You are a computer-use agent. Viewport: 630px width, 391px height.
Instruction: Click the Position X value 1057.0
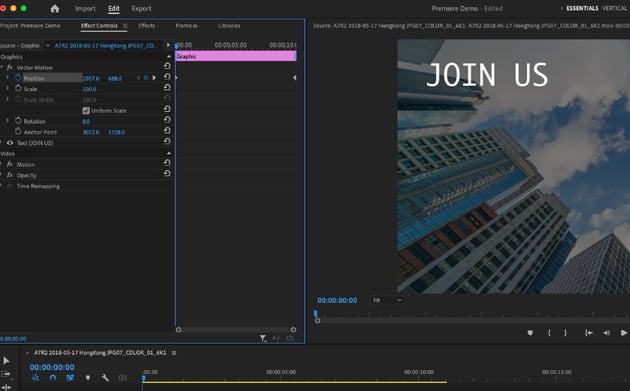tap(91, 78)
